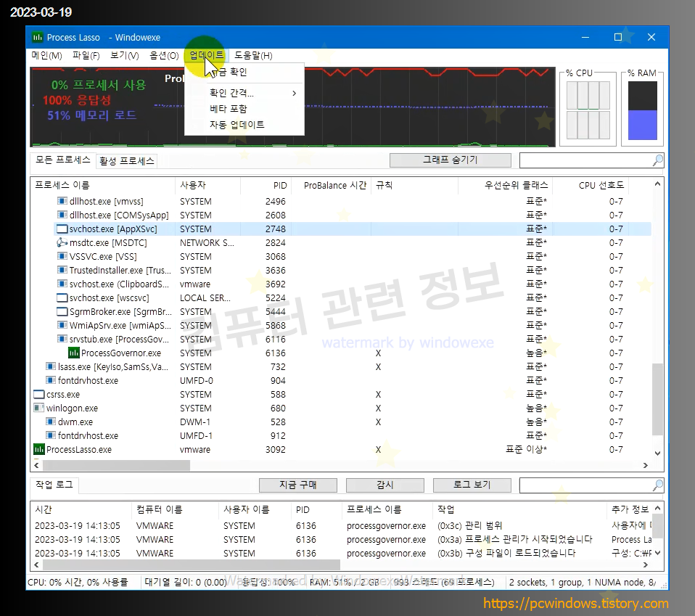
Task: Click log list horizontal scrollbar right arrow
Action: pos(646,565)
